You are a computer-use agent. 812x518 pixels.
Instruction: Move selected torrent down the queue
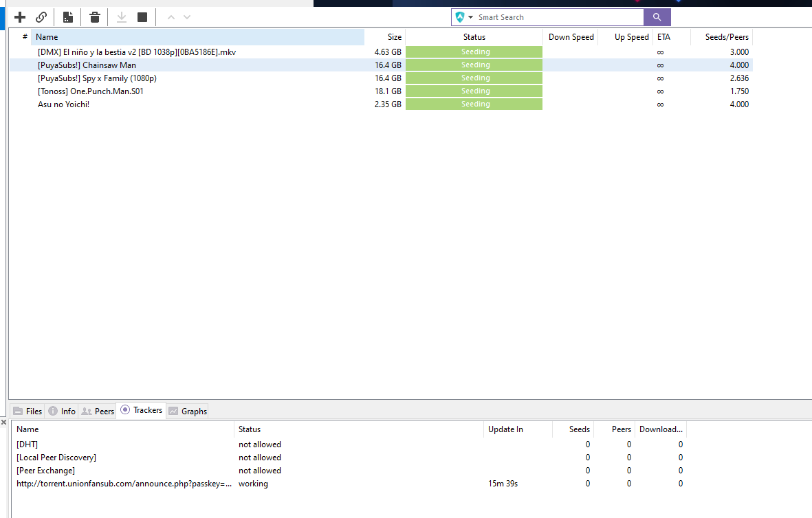(x=187, y=18)
